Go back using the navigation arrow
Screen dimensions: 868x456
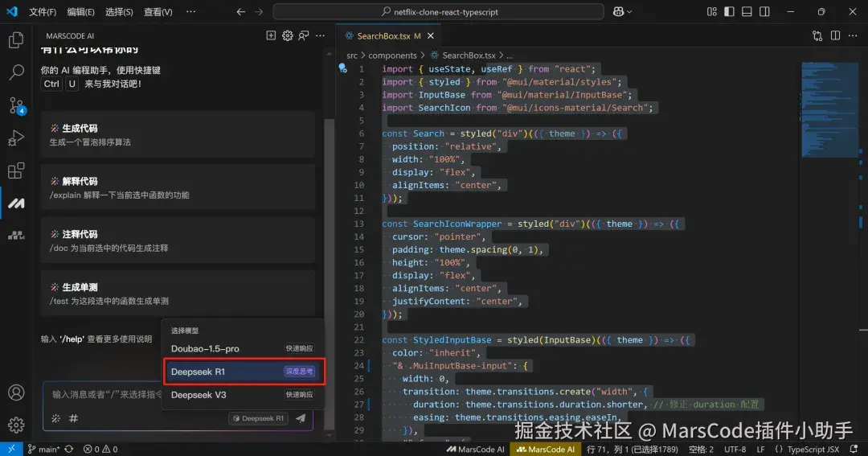241,11
